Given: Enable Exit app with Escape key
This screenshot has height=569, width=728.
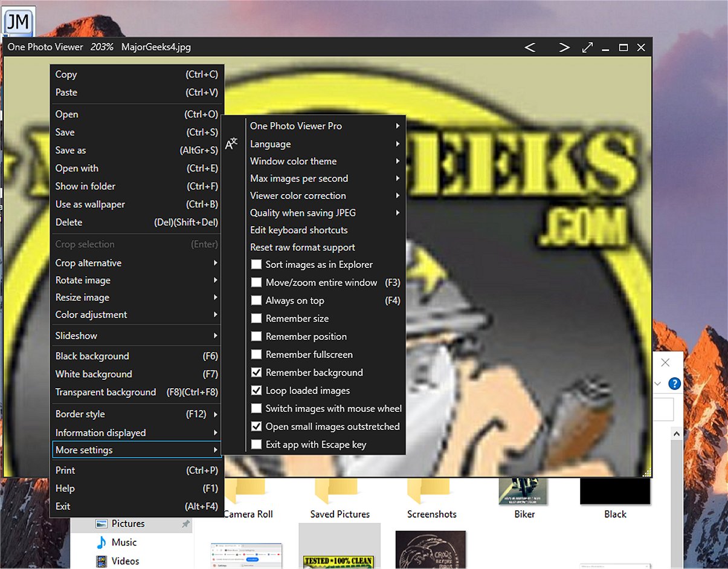Looking at the screenshot, I should 256,444.
